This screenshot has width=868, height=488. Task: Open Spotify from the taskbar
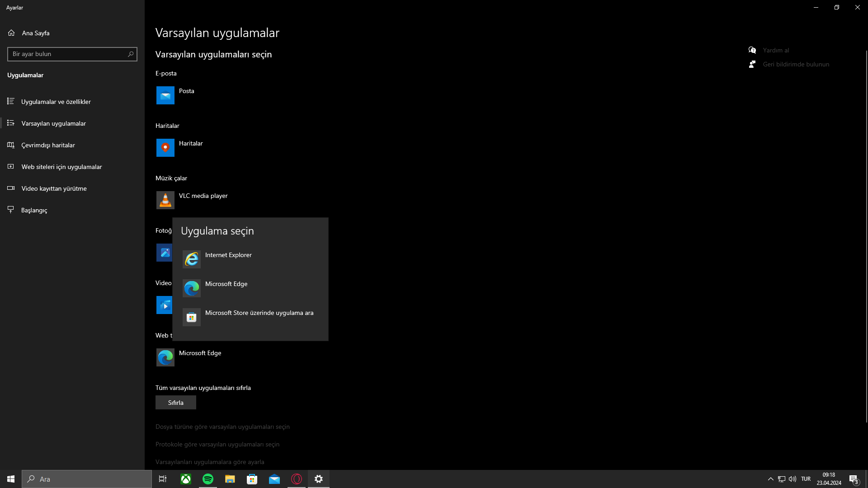[x=208, y=479]
